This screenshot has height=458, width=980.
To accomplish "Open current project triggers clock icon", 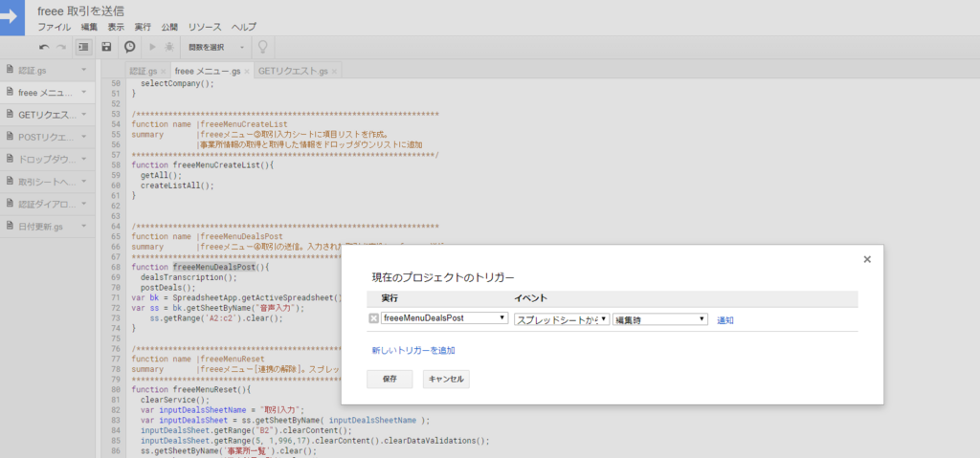I will (129, 47).
